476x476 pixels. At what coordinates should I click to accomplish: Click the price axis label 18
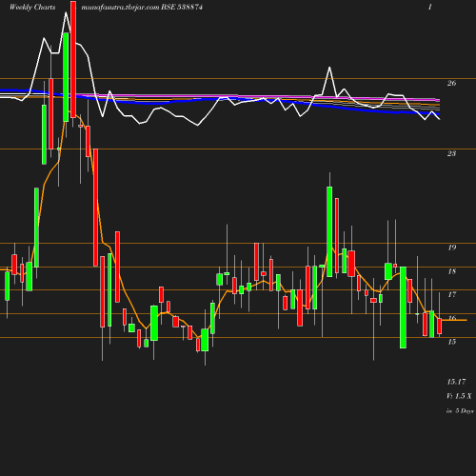(452, 271)
